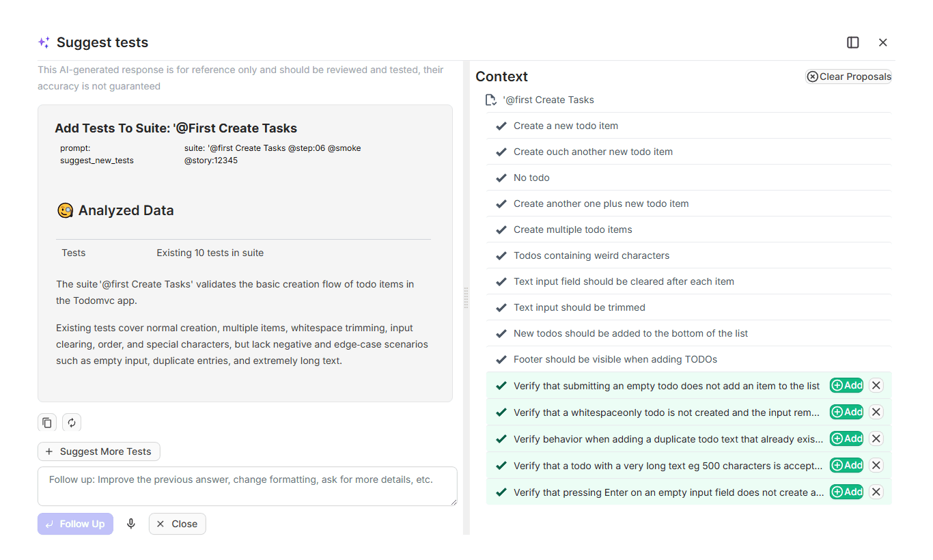Select test 'Create ouch another new todo item'
933x560 pixels.
click(688, 152)
